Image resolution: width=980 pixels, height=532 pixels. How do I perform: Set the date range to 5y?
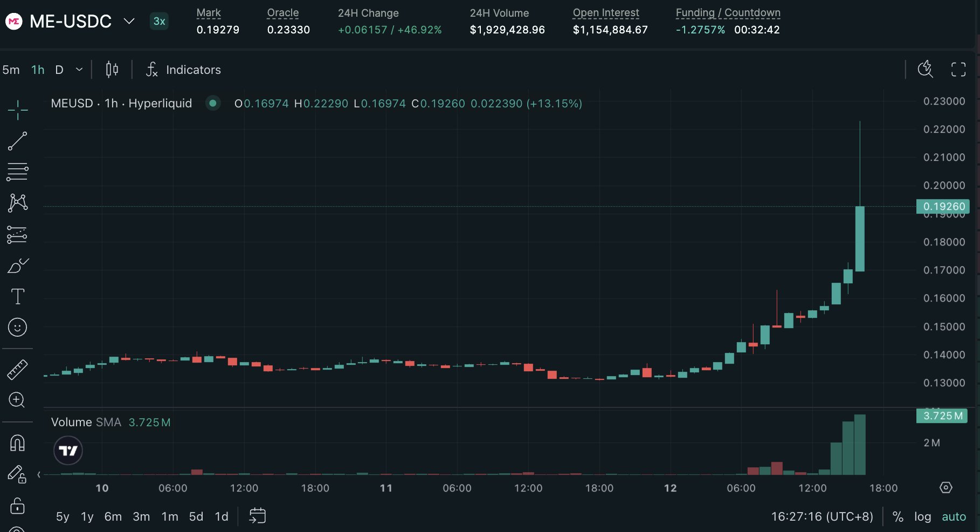pos(63,517)
